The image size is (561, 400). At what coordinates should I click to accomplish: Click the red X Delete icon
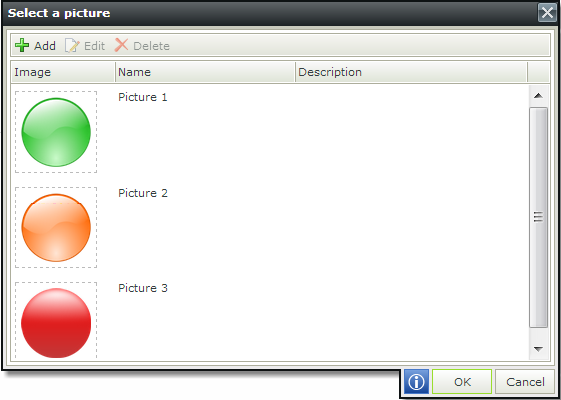pos(121,45)
